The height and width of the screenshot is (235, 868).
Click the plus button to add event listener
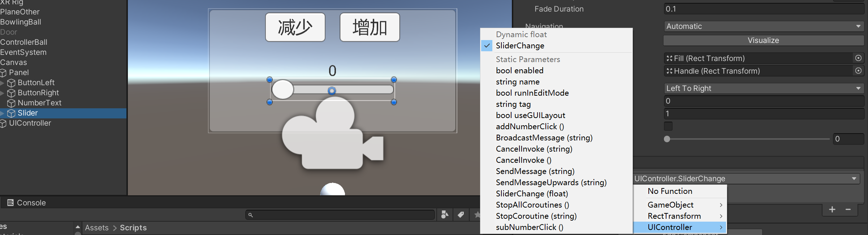click(x=832, y=209)
